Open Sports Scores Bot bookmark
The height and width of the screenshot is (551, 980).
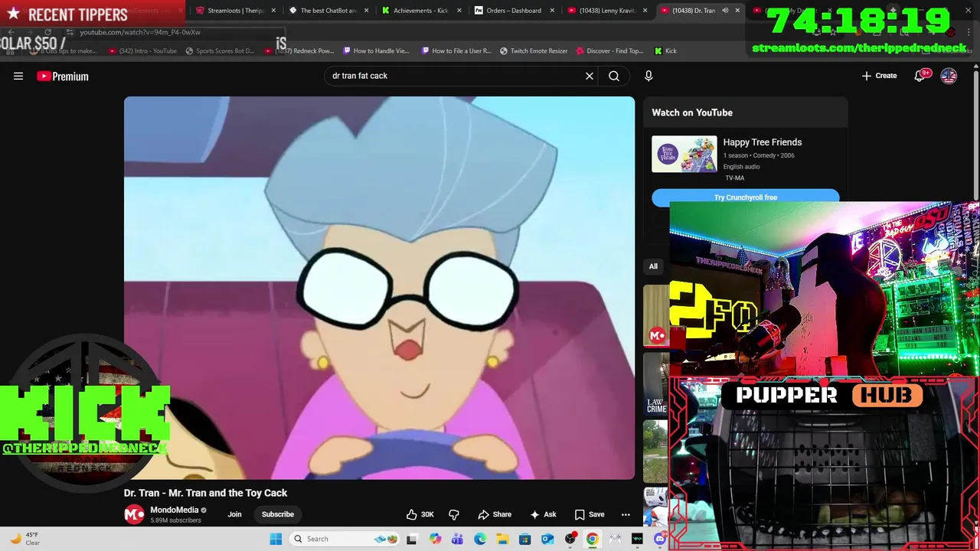click(219, 51)
